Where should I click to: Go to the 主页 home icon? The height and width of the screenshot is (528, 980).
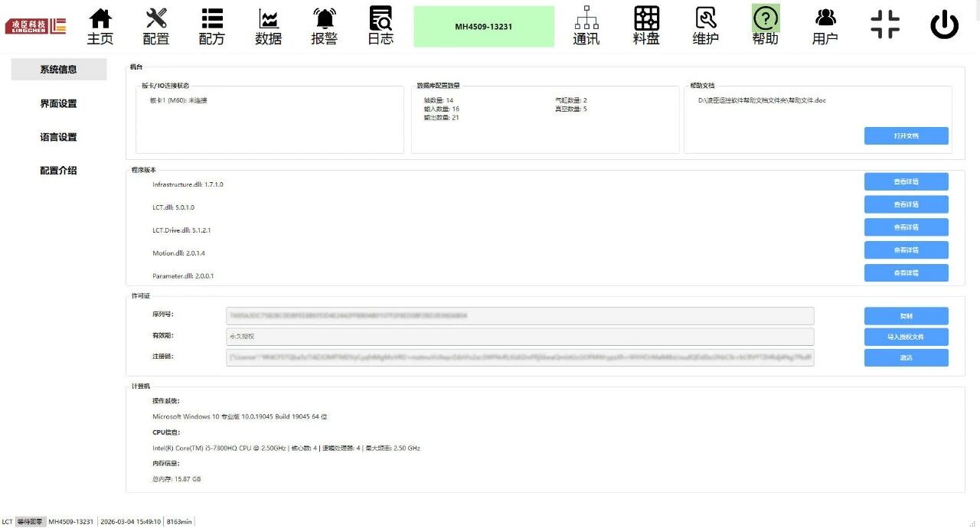point(100,27)
